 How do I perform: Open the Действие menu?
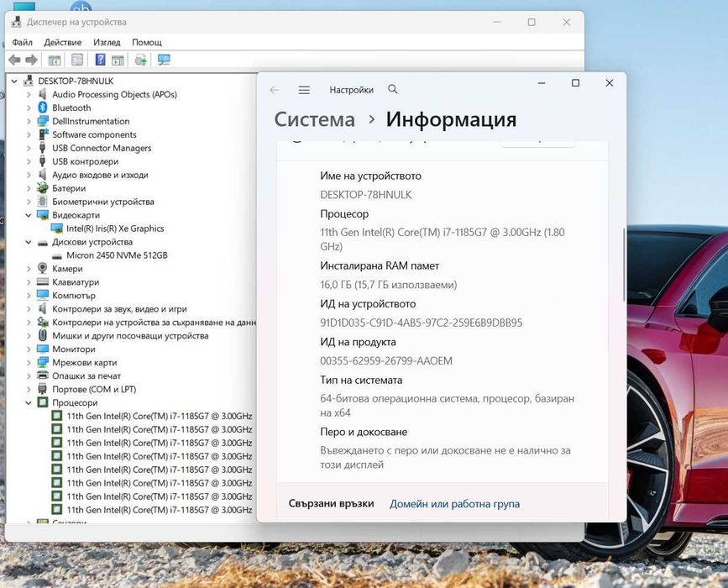tap(63, 42)
